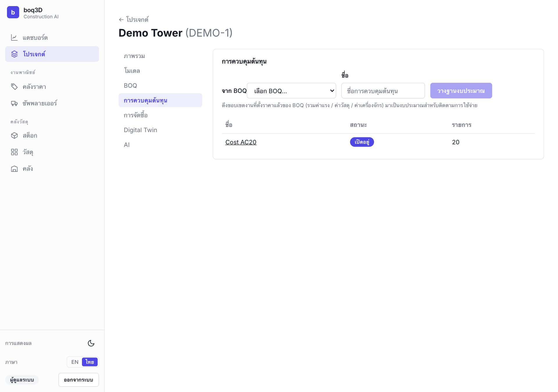558x392 pixels.
Task: Click the วางฐานงบประมาณ button
Action: (x=461, y=91)
